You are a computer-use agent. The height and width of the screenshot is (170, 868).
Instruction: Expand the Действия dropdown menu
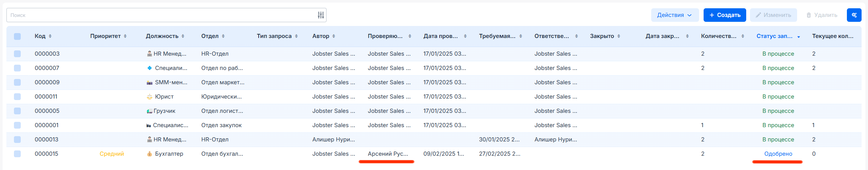675,15
